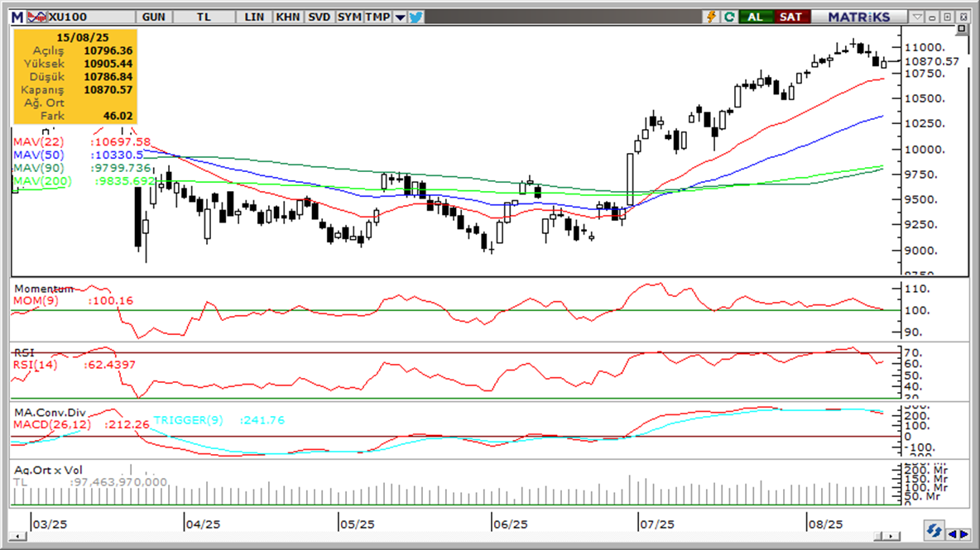Toggle the LIN scale button
The width and height of the screenshot is (980, 550).
pyautogui.click(x=254, y=17)
